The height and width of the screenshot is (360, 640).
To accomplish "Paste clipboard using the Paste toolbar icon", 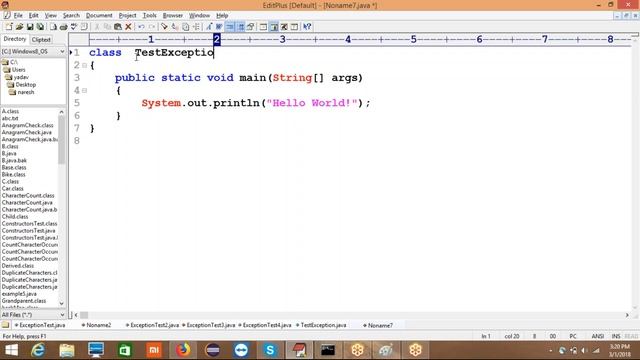I will [x=118, y=27].
